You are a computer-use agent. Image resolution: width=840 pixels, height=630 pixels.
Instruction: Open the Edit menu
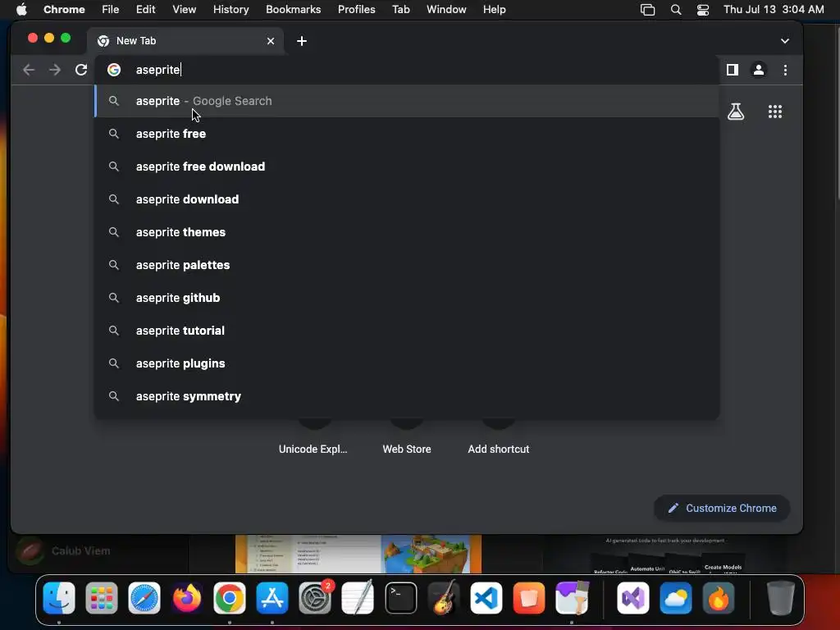coord(146,10)
